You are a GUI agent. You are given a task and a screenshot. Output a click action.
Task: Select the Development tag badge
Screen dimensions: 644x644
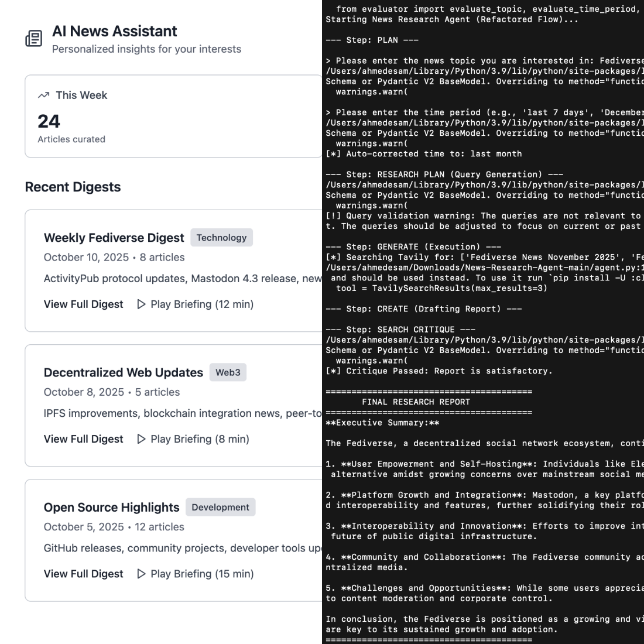[x=220, y=507]
